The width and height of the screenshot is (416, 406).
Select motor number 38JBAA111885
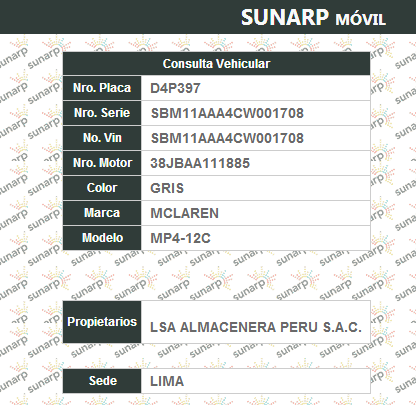[200, 163]
